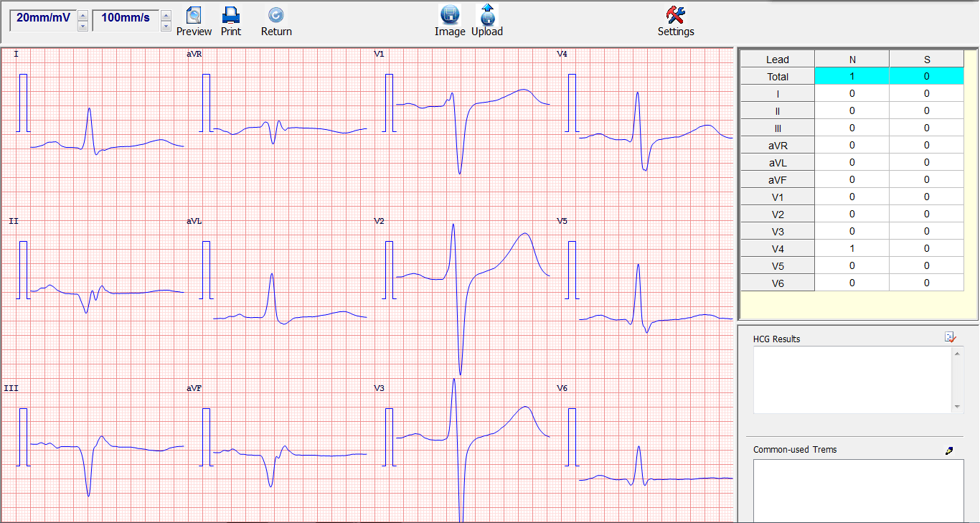
Task: Click the V4 row S value
Action: point(927,249)
